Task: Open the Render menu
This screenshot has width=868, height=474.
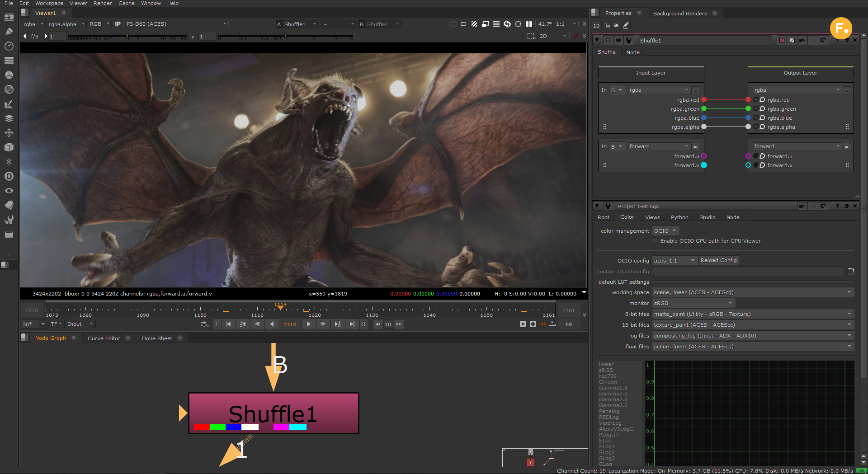Action: click(x=103, y=3)
